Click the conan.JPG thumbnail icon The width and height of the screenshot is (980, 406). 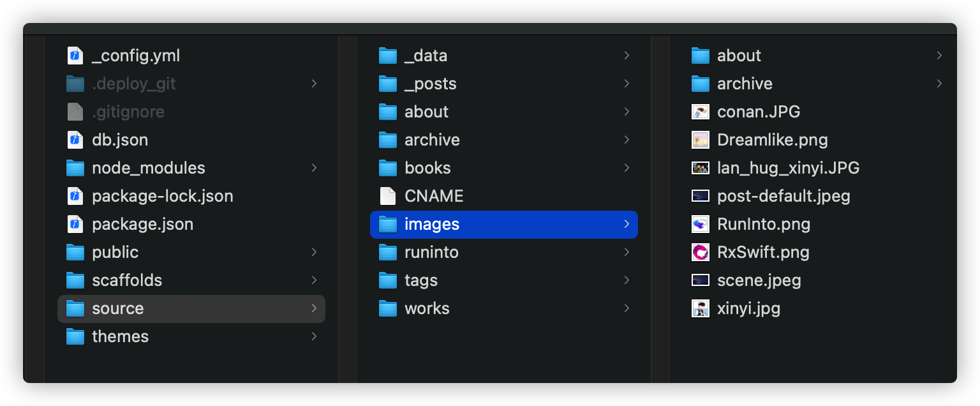click(x=701, y=112)
